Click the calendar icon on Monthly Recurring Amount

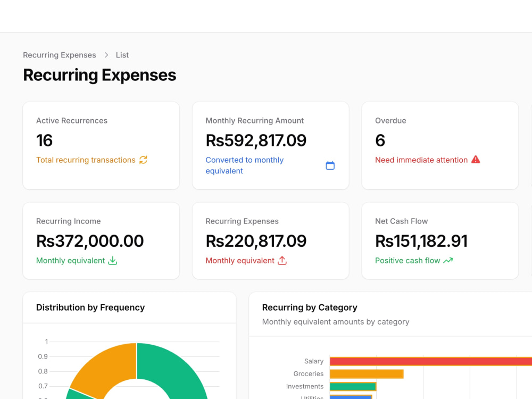coord(330,165)
